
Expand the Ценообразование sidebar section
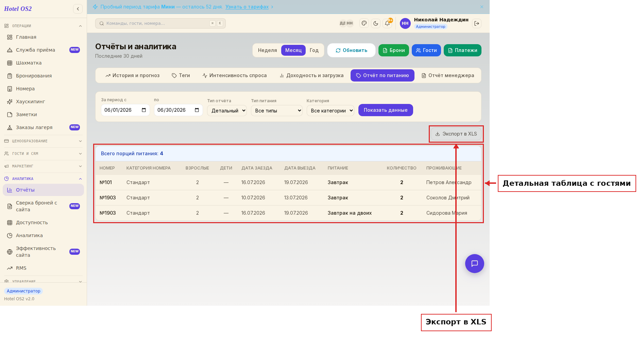point(43,141)
